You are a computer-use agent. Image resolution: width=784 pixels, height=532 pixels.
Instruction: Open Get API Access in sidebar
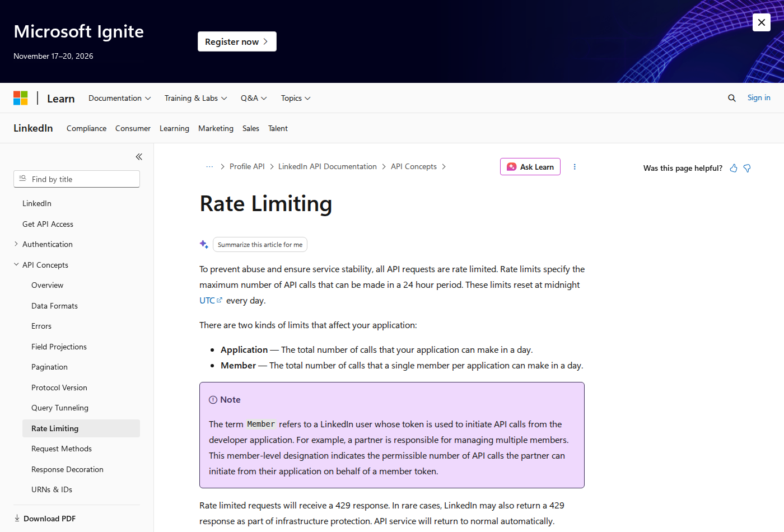pyautogui.click(x=48, y=224)
